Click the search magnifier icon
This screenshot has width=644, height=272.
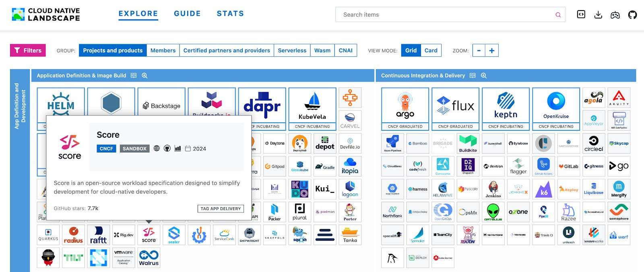click(558, 15)
